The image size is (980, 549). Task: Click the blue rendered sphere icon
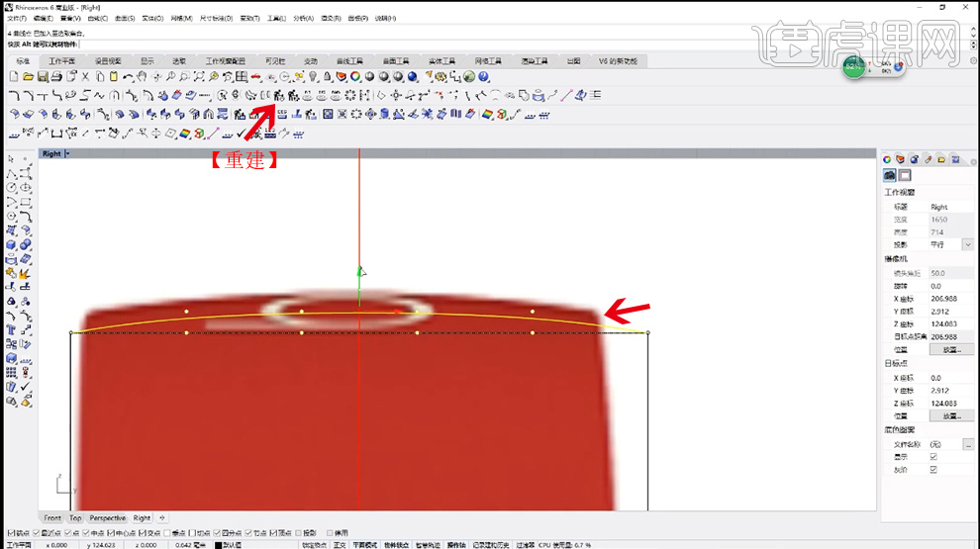point(413,77)
